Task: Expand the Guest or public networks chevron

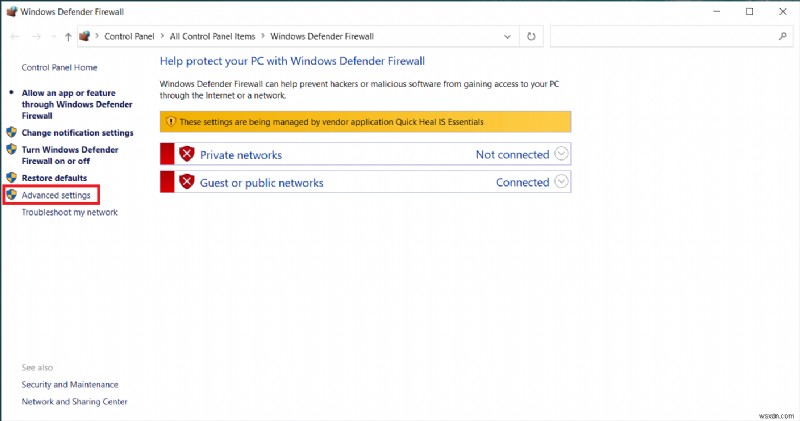Action: [561, 182]
